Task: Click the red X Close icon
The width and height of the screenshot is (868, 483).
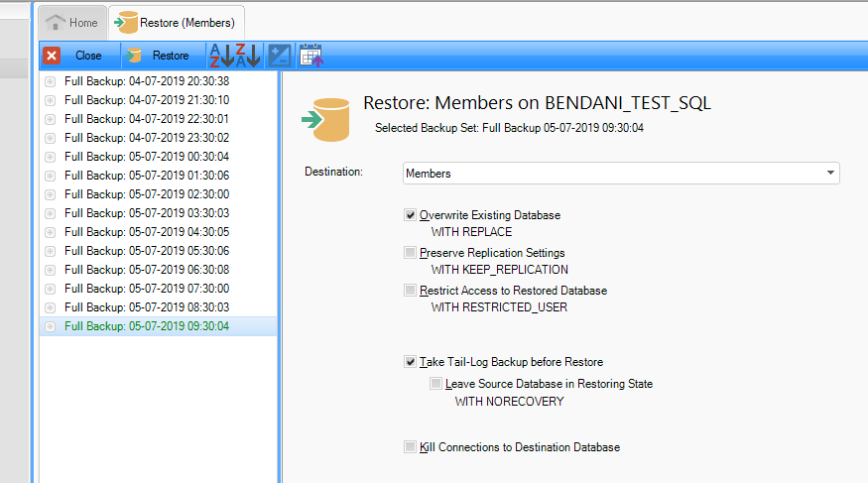Action: coord(52,56)
